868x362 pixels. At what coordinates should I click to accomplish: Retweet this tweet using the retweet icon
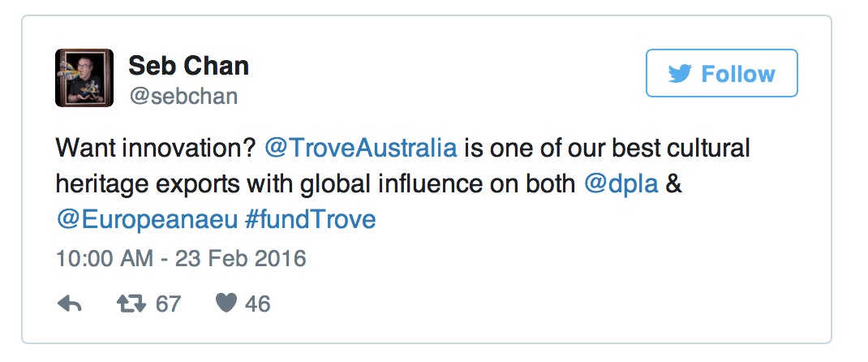point(131,304)
